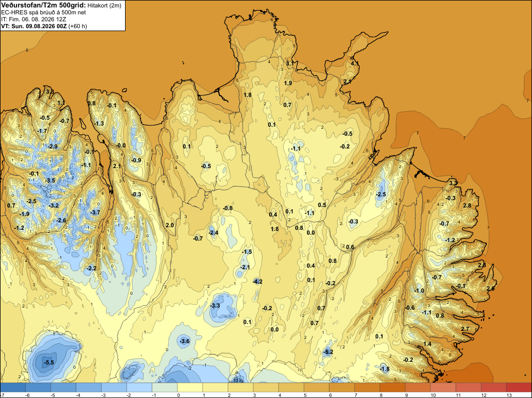Click the negative -2.1 temperature value

pyautogui.click(x=245, y=267)
